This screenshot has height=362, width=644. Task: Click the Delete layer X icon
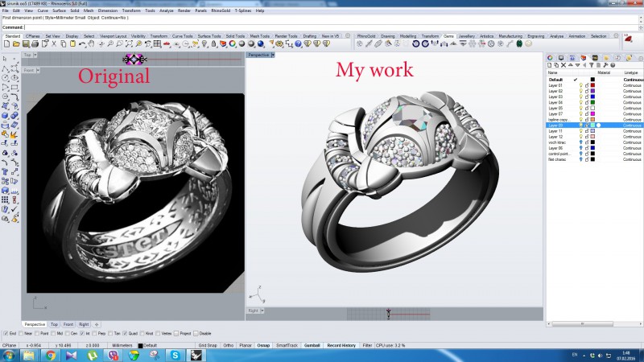point(563,65)
